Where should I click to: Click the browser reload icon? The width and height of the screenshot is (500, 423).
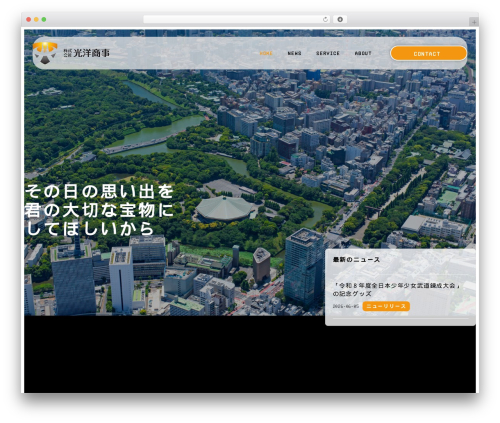pos(325,19)
